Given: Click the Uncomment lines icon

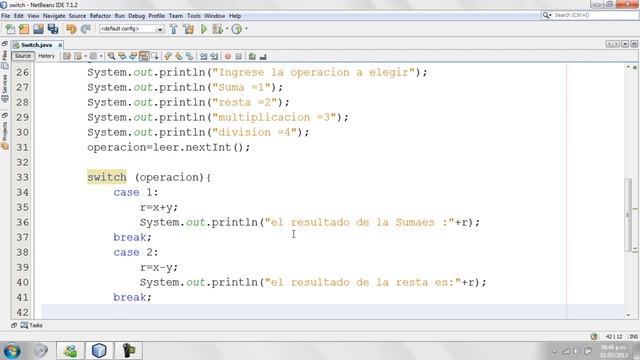Looking at the screenshot, I should click(x=263, y=56).
